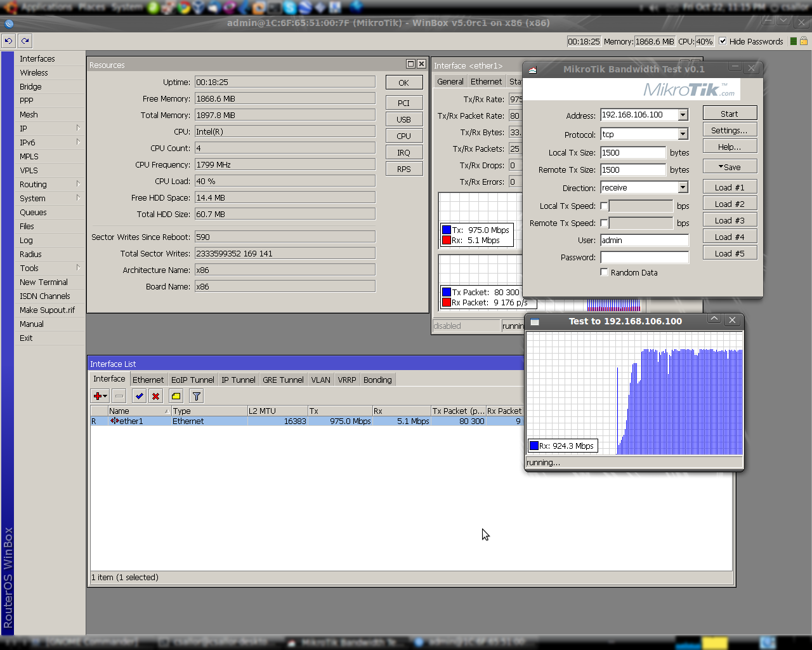Click the funnel filter icon
This screenshot has height=650, width=812.
pos(196,396)
